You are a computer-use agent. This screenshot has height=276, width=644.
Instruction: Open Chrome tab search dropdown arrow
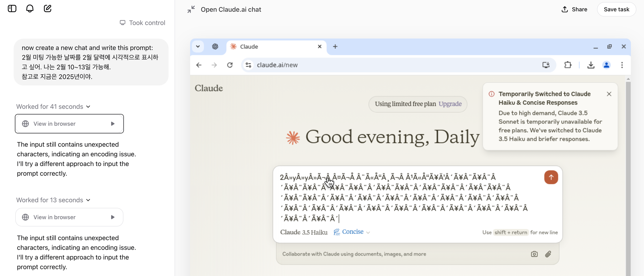[198, 46]
